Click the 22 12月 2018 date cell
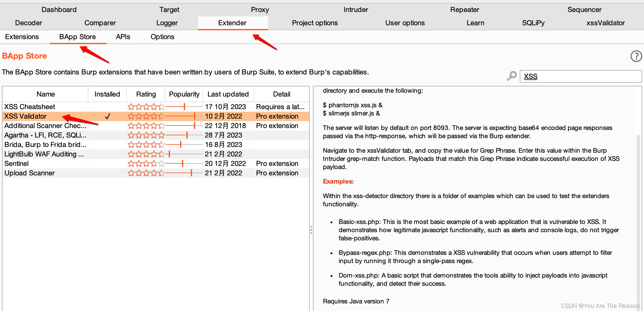The width and height of the screenshot is (644, 311). [x=225, y=126]
